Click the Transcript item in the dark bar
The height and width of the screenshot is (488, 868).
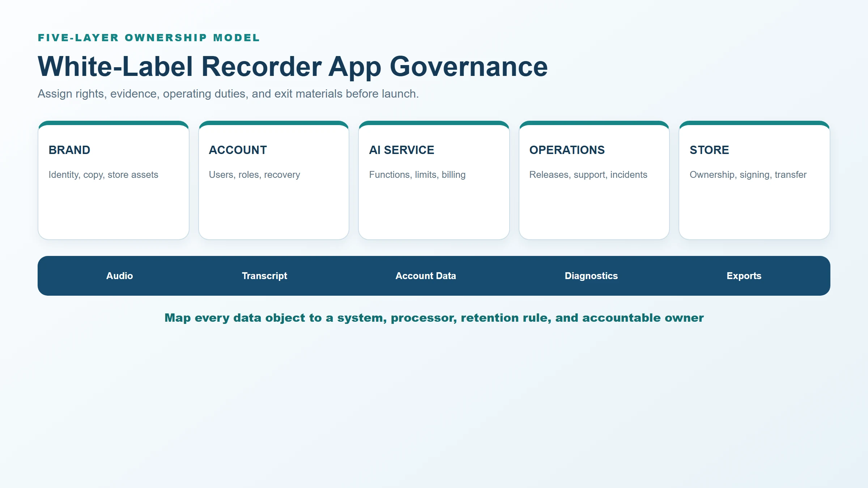pyautogui.click(x=264, y=276)
